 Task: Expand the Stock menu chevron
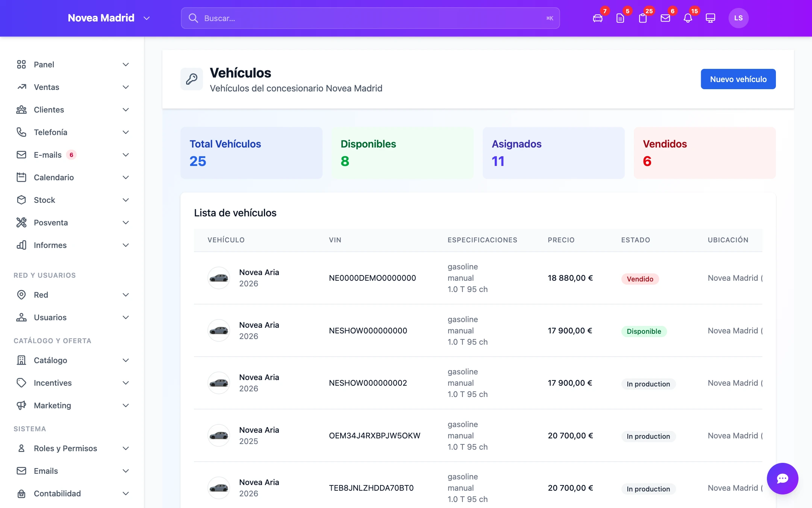(126, 200)
